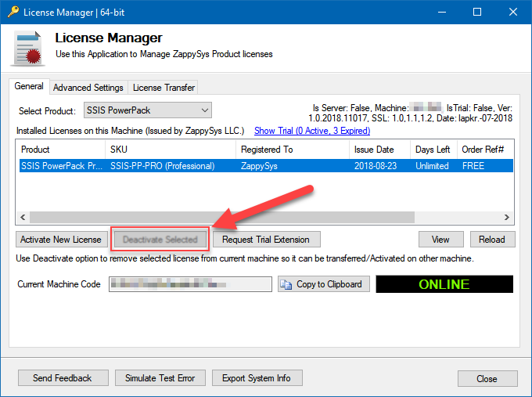Click the Order Ref# column header

485,150
